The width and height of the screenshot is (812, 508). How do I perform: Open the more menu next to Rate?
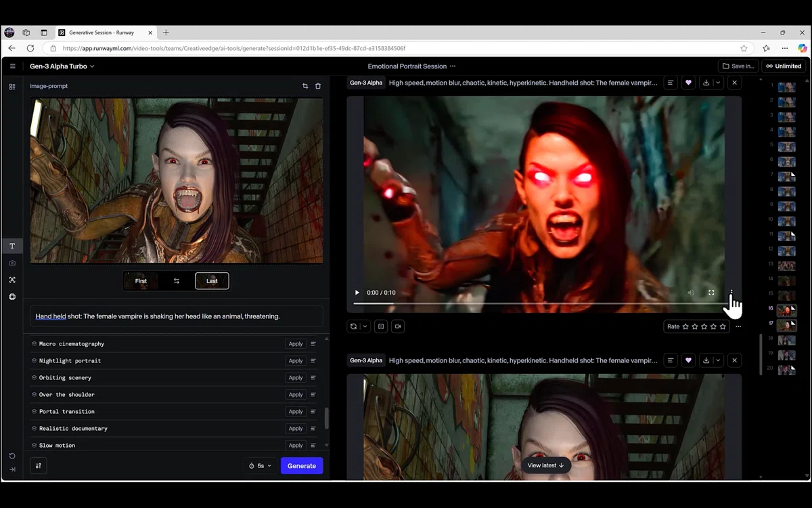click(738, 326)
